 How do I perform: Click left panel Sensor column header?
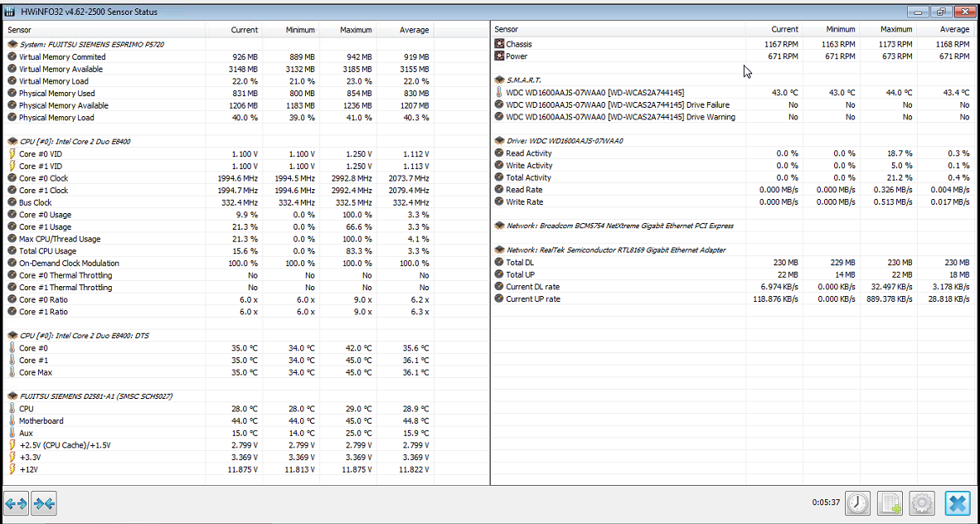tap(105, 29)
